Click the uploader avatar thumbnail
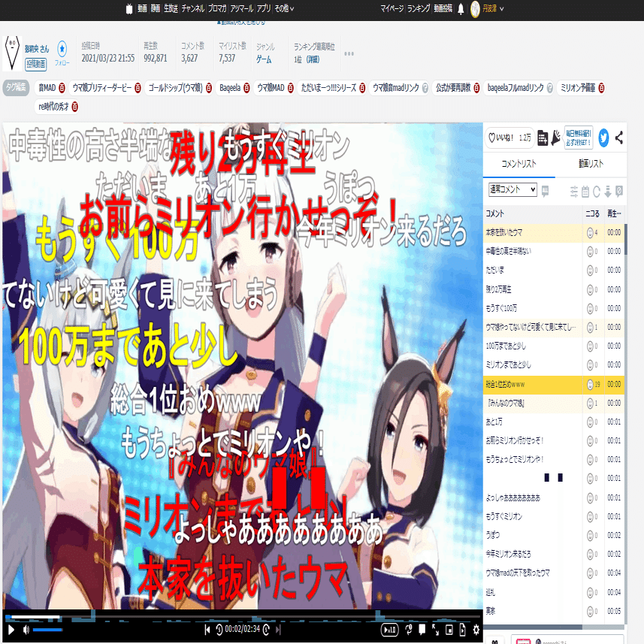 (12, 53)
